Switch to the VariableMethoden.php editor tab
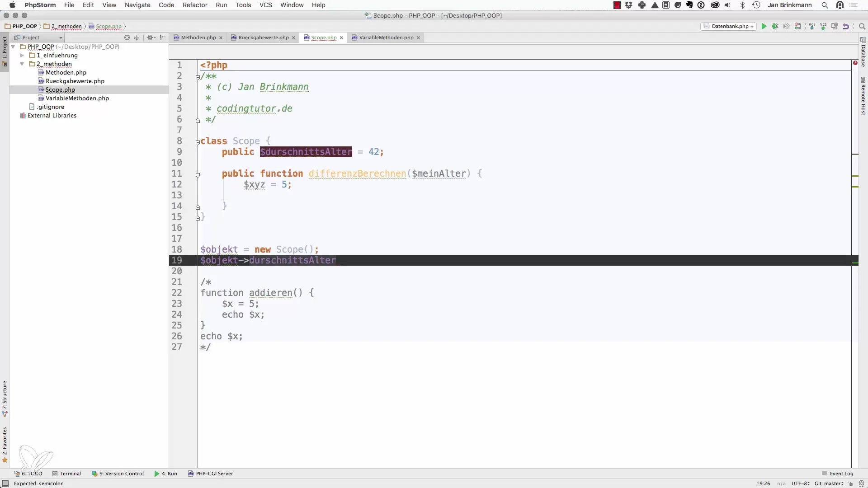This screenshot has height=488, width=868. [x=386, y=38]
